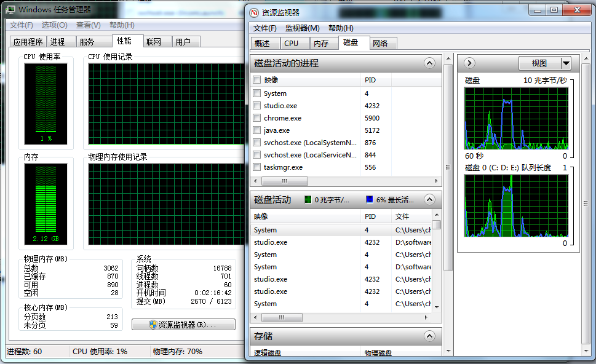
Task: Open 文件(F) menu in Task Manager
Action: (x=22, y=25)
